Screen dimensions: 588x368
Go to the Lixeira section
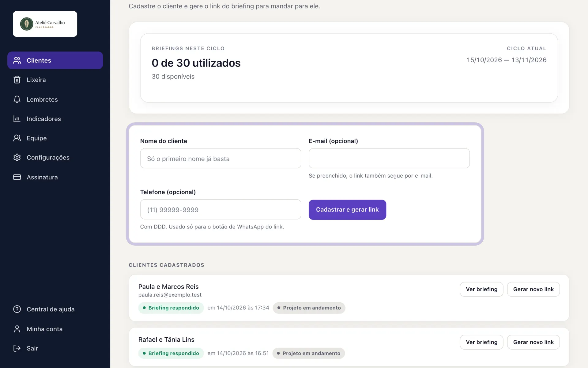coord(55,80)
